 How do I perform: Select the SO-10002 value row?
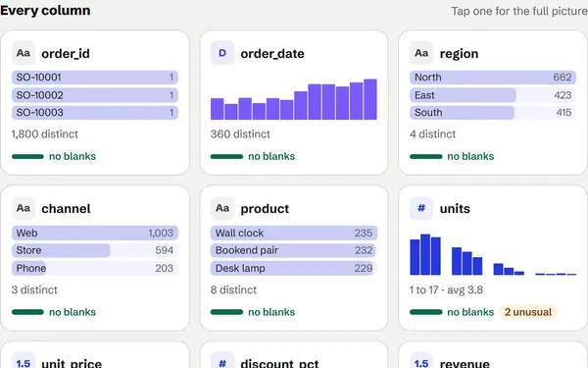[95, 95]
